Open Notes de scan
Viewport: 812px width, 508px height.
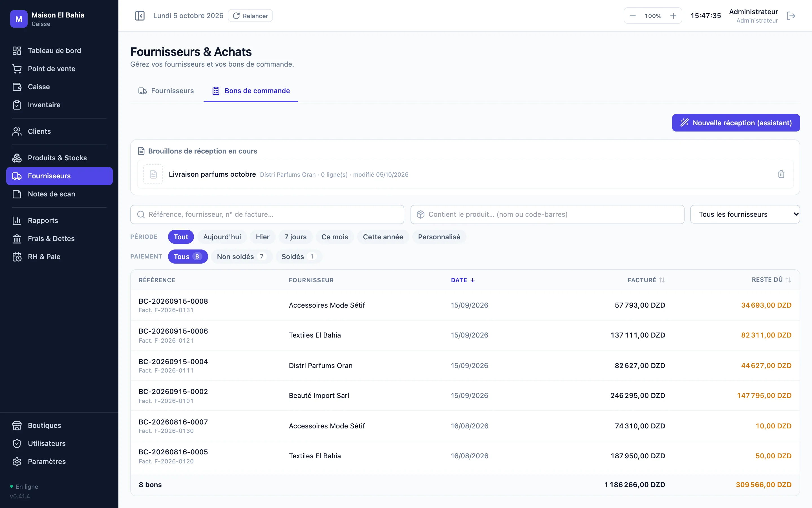point(59,194)
